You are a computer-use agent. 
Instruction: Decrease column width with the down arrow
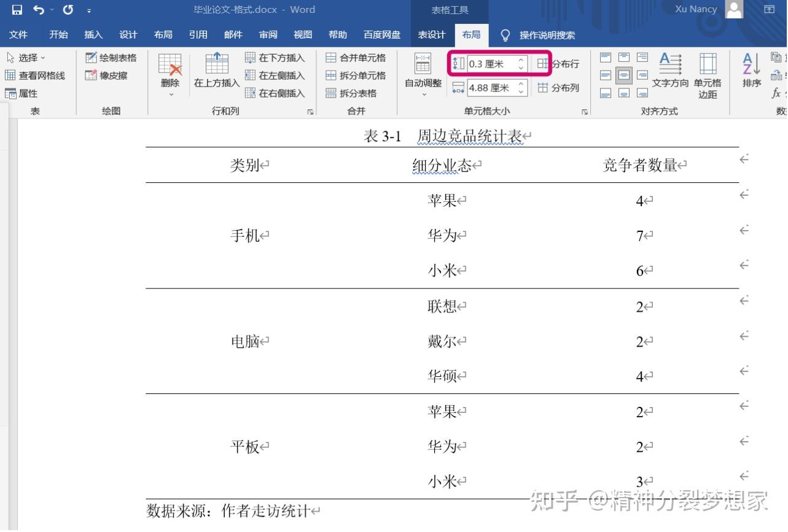(521, 91)
